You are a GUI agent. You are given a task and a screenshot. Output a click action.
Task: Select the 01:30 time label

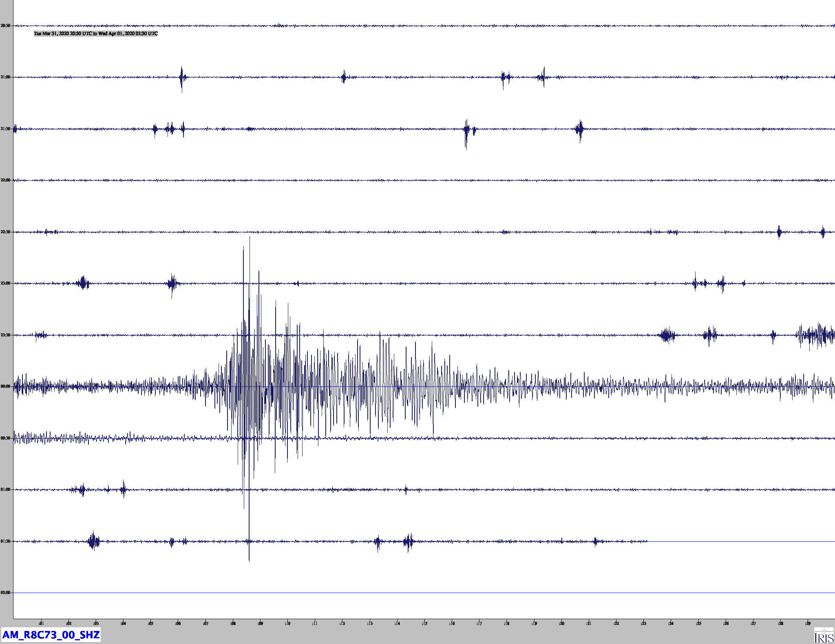coord(5,541)
